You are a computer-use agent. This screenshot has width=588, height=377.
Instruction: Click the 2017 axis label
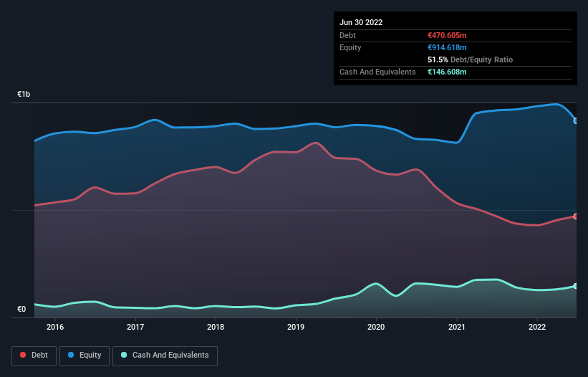point(135,327)
